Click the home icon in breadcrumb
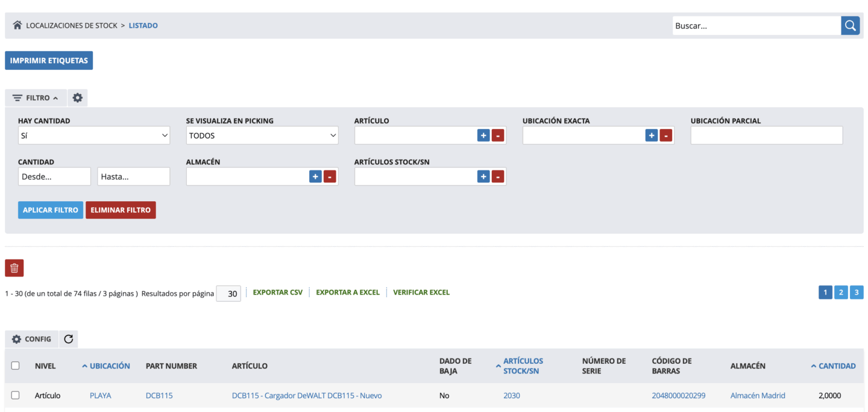This screenshot has height=412, width=868. 17,25
